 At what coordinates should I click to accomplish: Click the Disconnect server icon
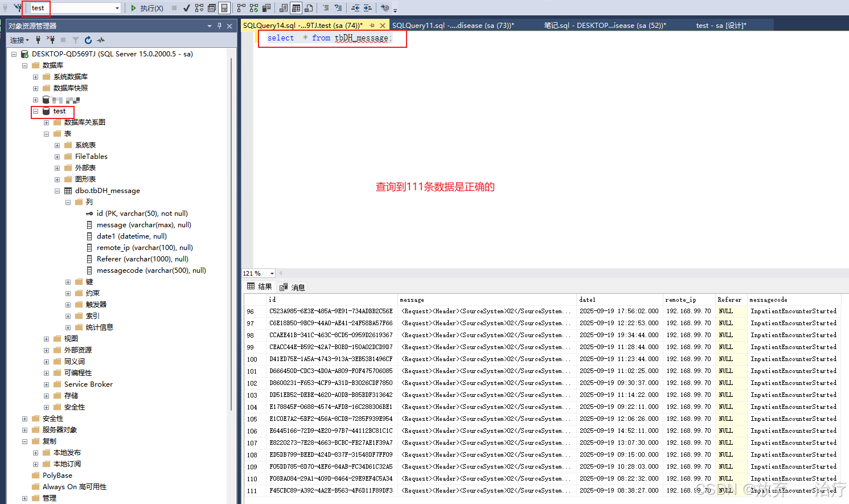(50, 40)
